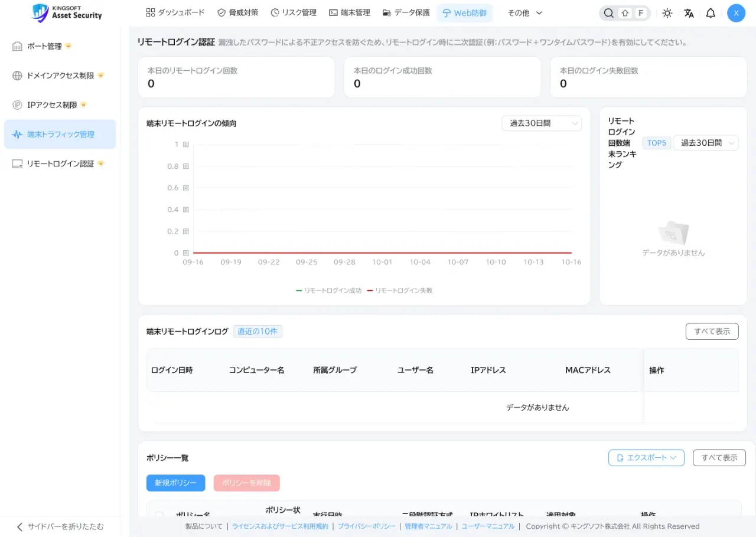
Task: Click the monitor icon for リモートログイン認証
Action: coord(17,164)
